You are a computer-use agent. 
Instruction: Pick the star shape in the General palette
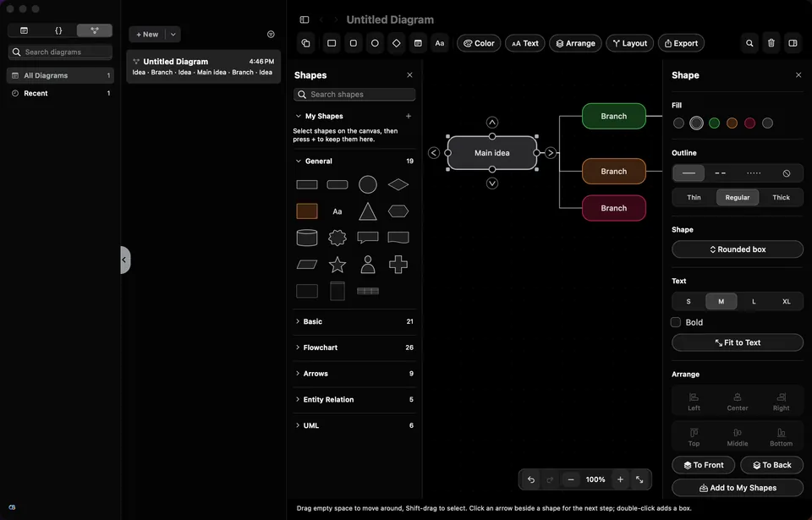pyautogui.click(x=337, y=265)
